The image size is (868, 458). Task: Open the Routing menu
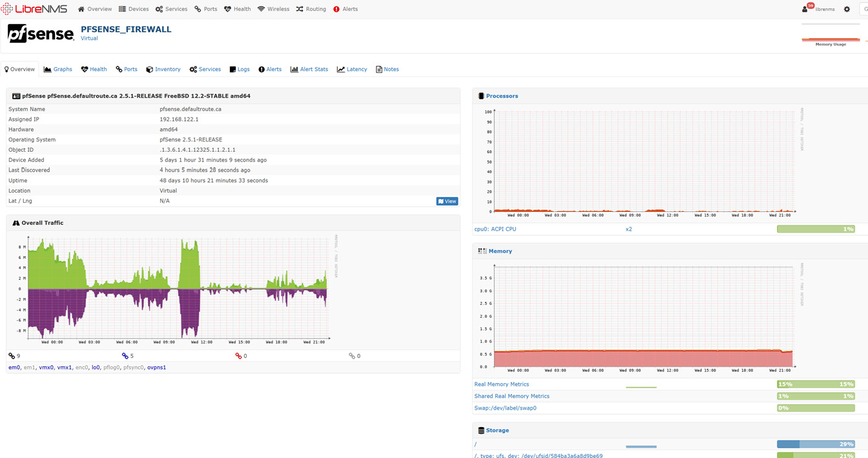tap(311, 9)
